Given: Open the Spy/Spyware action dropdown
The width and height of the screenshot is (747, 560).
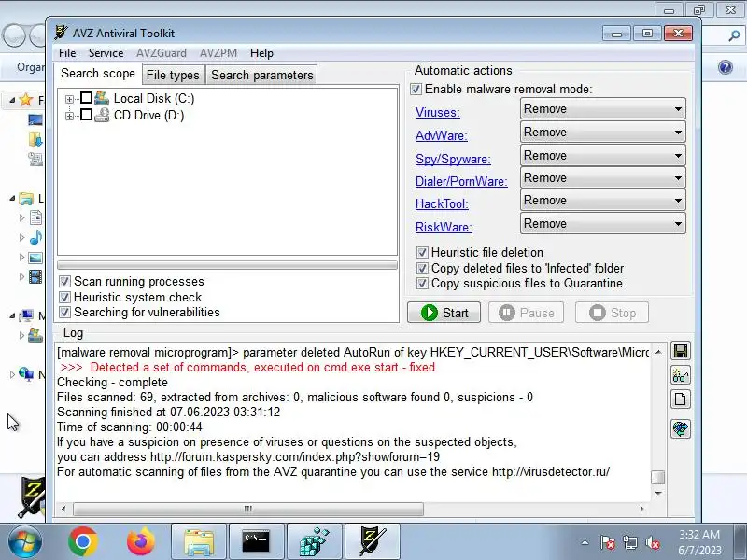Looking at the screenshot, I should click(602, 155).
